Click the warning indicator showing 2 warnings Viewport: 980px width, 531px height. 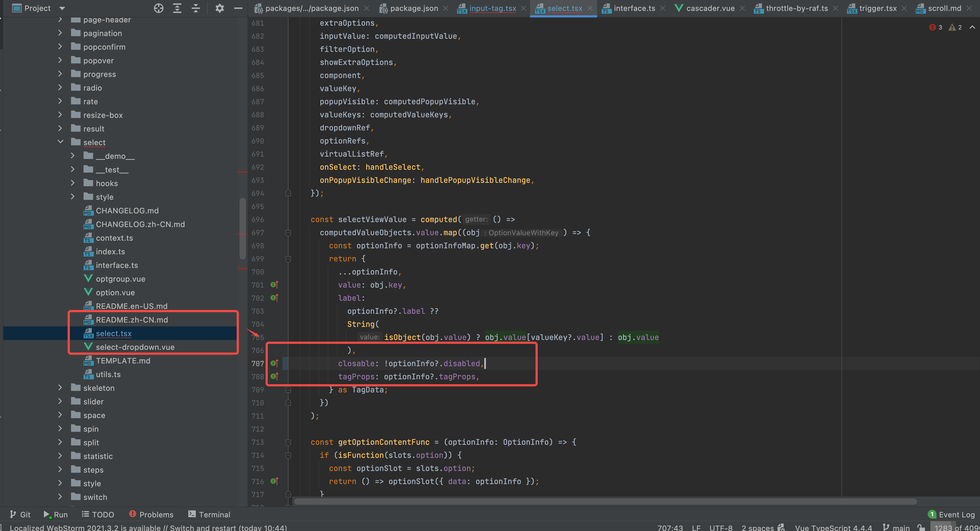[x=955, y=27]
